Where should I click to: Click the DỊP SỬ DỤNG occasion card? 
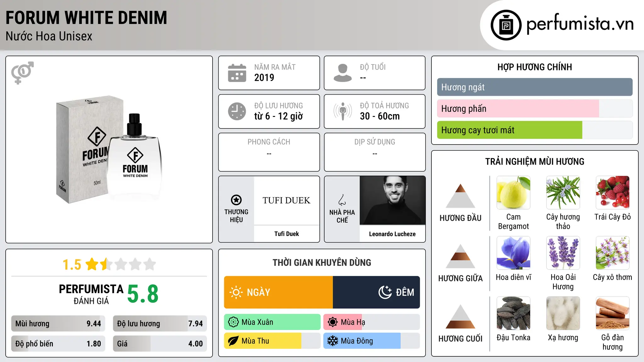[375, 152]
